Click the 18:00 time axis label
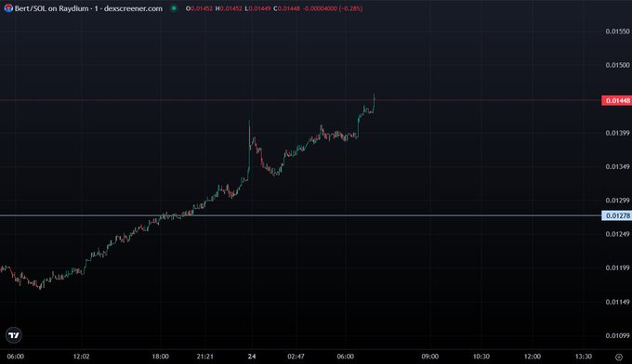The height and width of the screenshot is (364, 632). coord(160,357)
